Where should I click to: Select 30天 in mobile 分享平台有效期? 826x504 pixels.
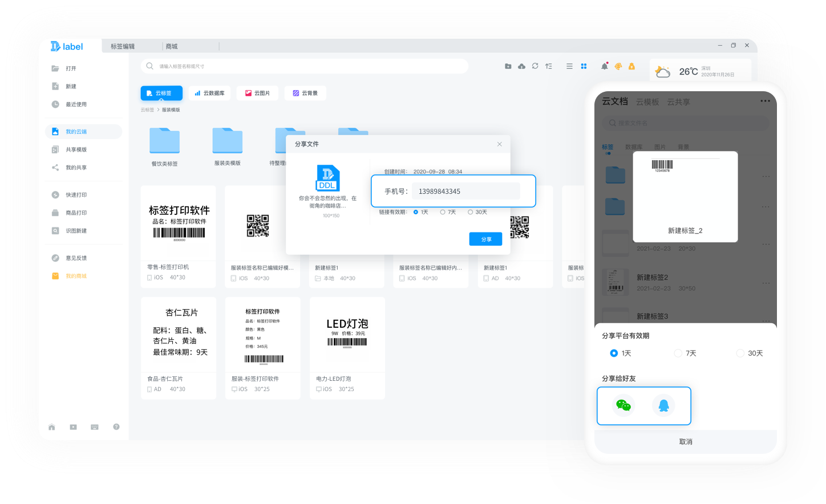tap(750, 353)
